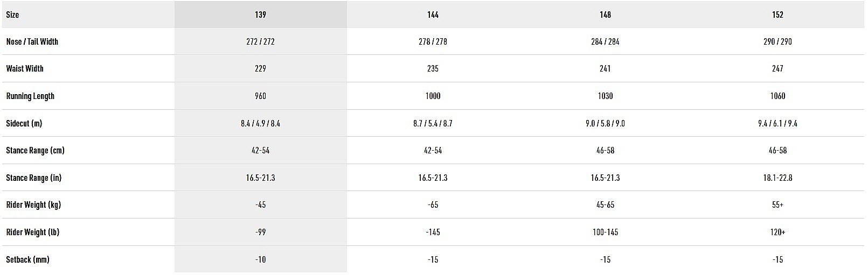Image resolution: width=868 pixels, height=275 pixels.
Task: Click the Running Length row label
Action: [x=30, y=96]
